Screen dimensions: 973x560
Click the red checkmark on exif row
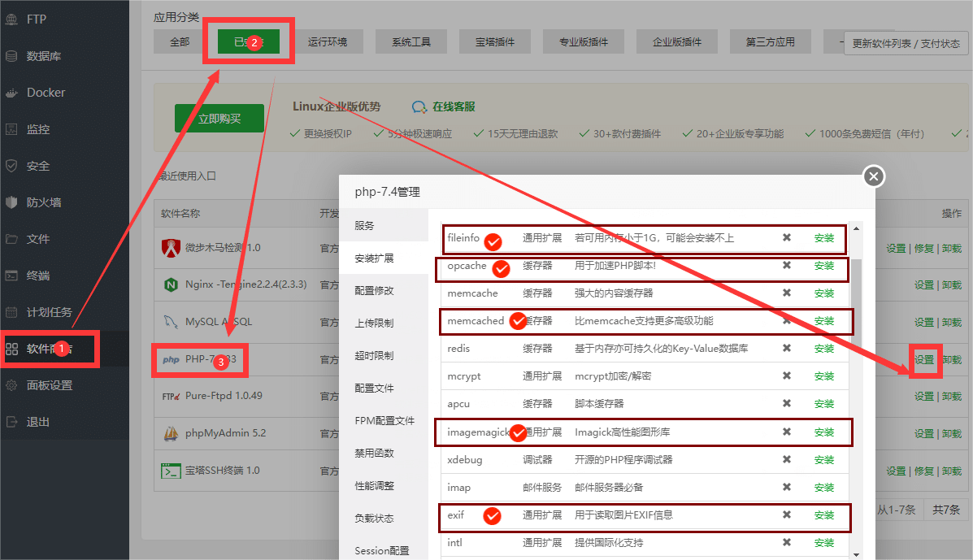tap(492, 516)
